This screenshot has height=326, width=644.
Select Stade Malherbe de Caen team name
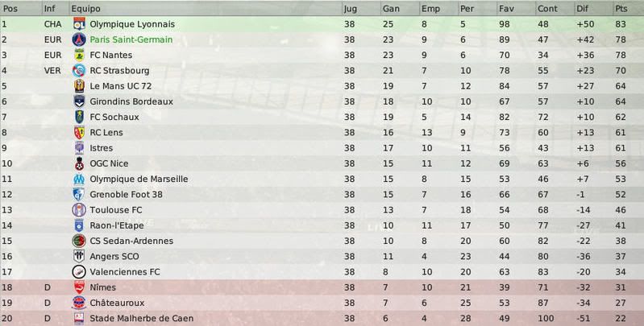click(x=141, y=318)
